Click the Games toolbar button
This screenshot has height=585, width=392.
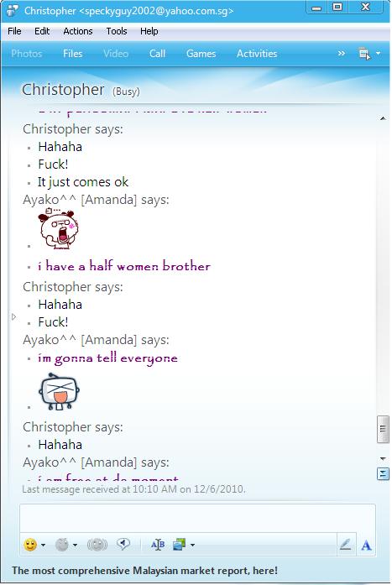tap(201, 54)
